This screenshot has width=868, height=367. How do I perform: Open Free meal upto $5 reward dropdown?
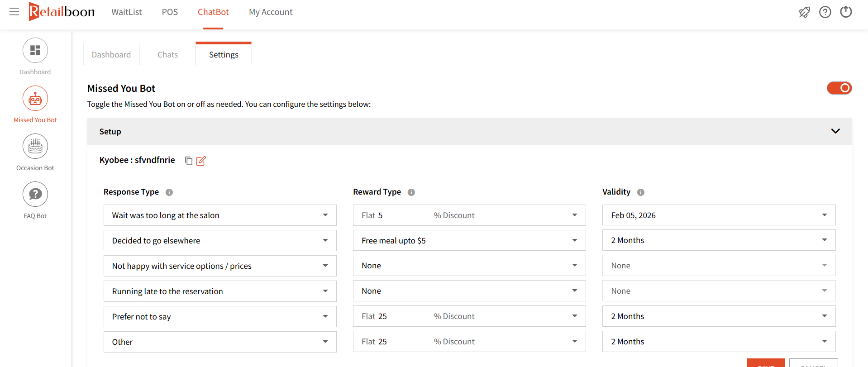click(469, 240)
